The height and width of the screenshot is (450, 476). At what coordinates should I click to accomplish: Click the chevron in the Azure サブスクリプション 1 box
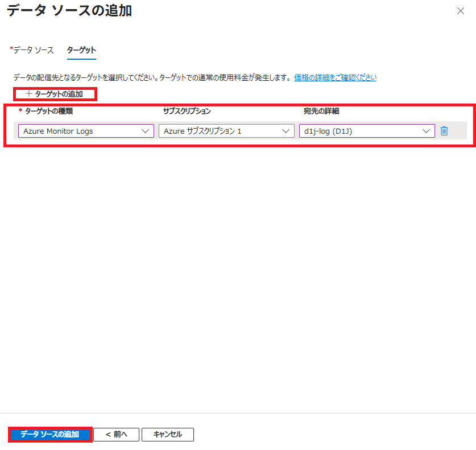(x=285, y=131)
